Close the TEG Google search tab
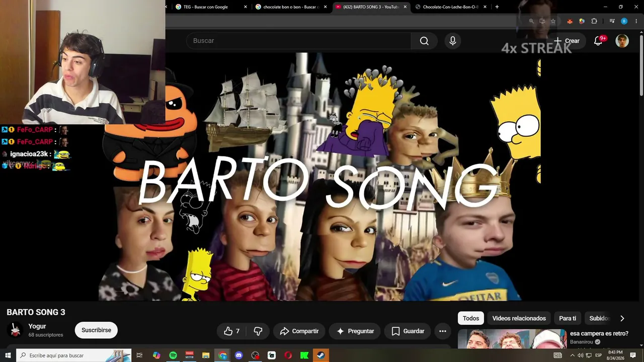This screenshot has height=362, width=644. [x=246, y=7]
